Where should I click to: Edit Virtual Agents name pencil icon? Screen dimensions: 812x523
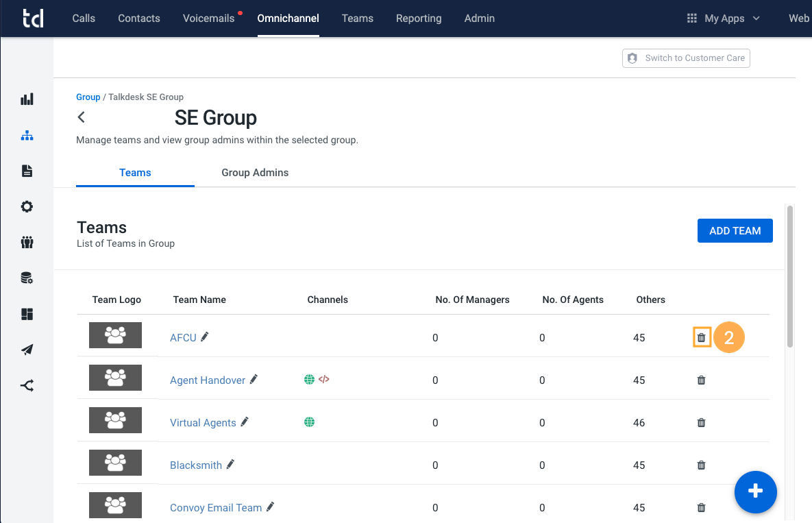[x=245, y=422]
